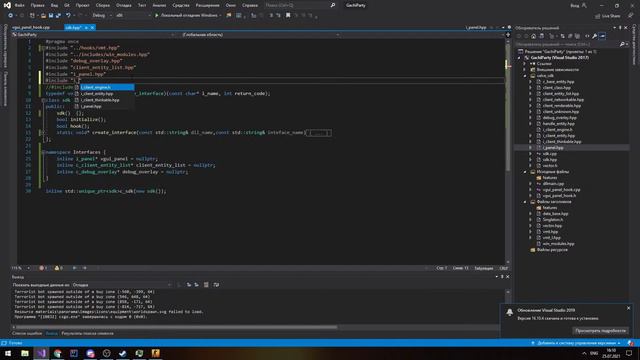Click the Save All toolbar icon
The image size is (640, 360).
click(x=58, y=16)
